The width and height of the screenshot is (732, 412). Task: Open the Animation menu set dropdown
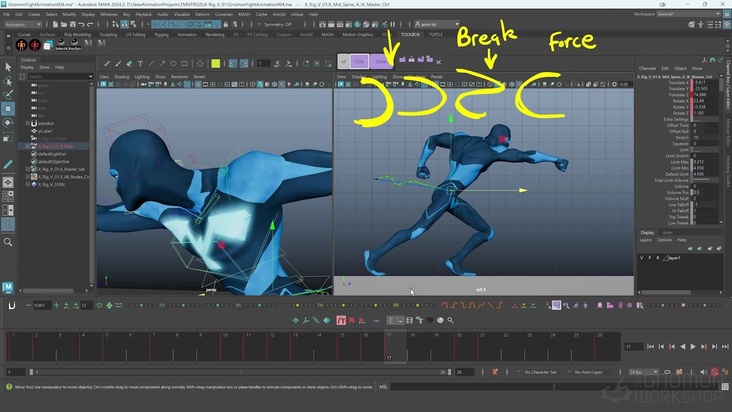pyautogui.click(x=25, y=25)
